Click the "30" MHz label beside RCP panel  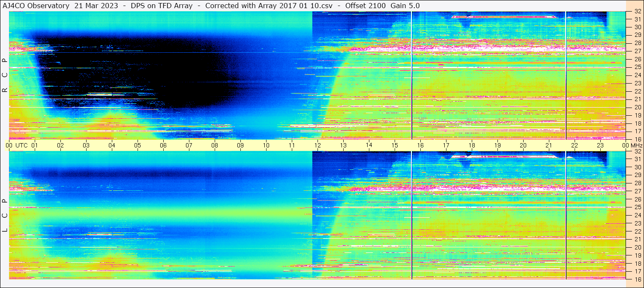tap(637, 27)
